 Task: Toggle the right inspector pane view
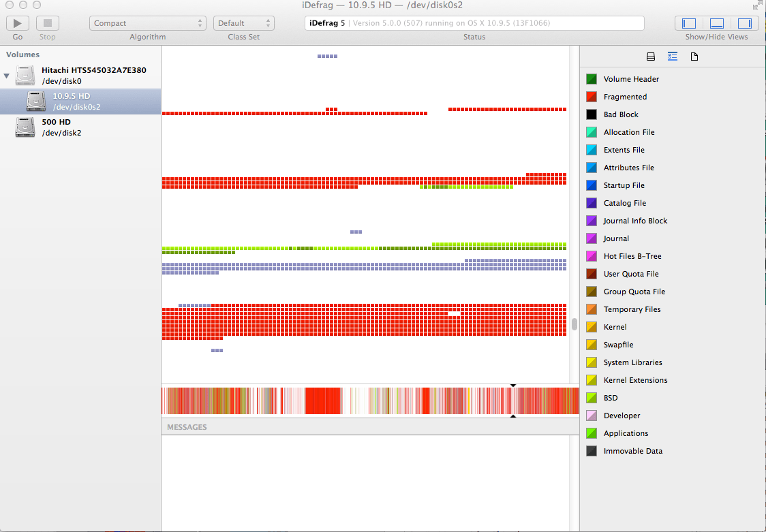coord(744,23)
